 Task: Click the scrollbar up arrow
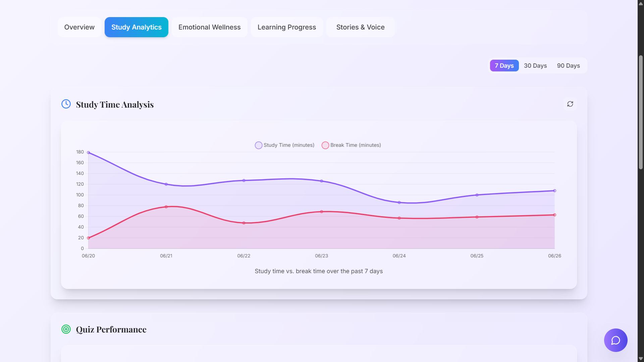[x=640, y=3]
